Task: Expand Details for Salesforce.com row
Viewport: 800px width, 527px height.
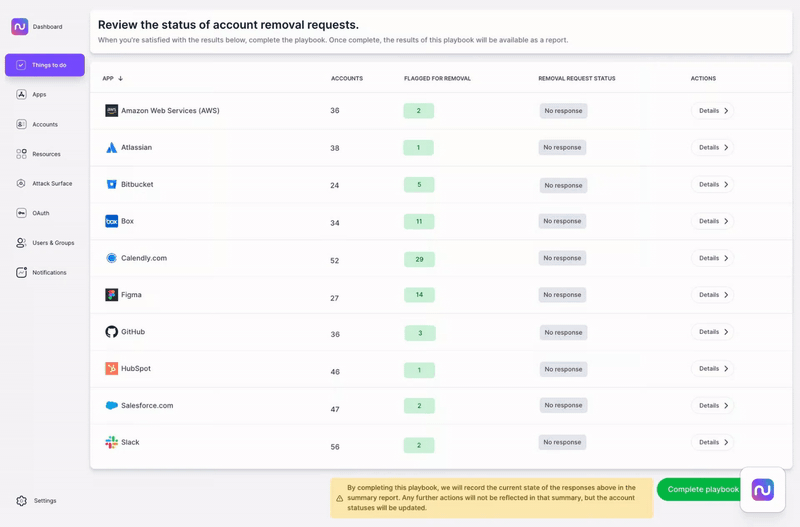Action: pos(712,405)
